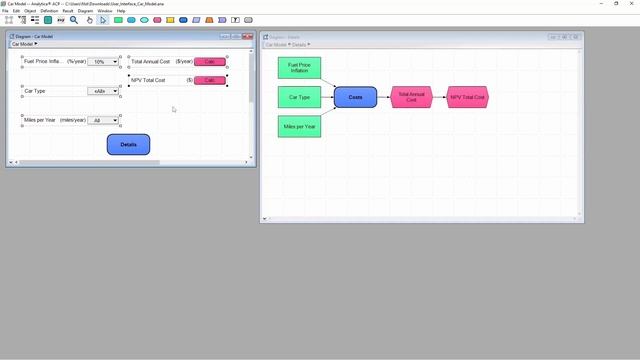
Task: Open the Object menu
Action: click(x=30, y=11)
